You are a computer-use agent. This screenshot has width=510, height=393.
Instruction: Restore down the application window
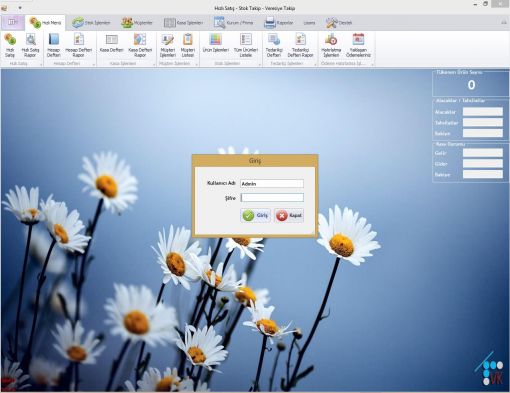486,4
